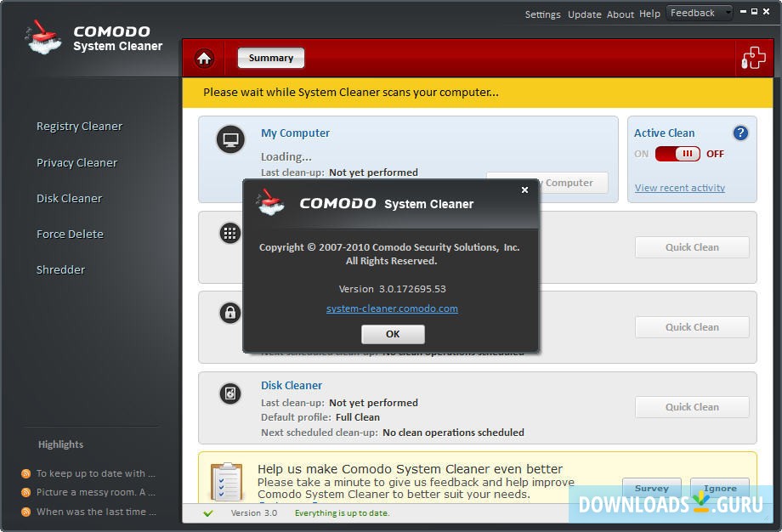
Task: Click the padlock icon of the privacy section
Action: (x=229, y=313)
